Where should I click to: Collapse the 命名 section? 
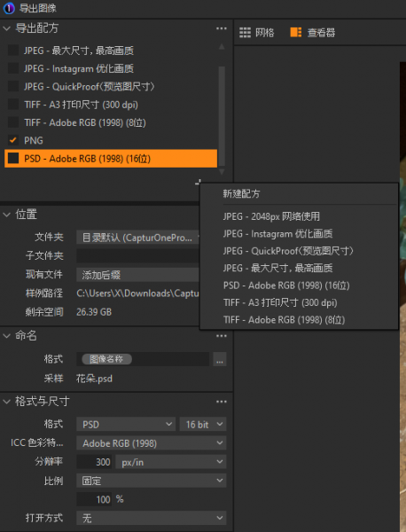point(6,336)
